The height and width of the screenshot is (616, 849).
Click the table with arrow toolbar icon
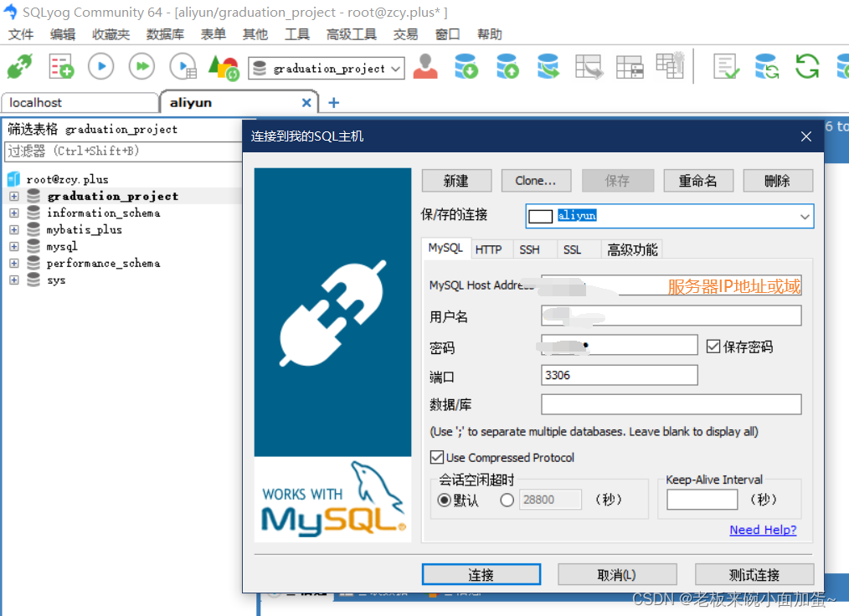[589, 67]
